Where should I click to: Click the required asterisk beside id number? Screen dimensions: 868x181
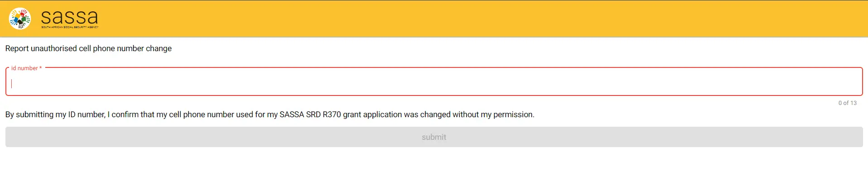(x=40, y=68)
